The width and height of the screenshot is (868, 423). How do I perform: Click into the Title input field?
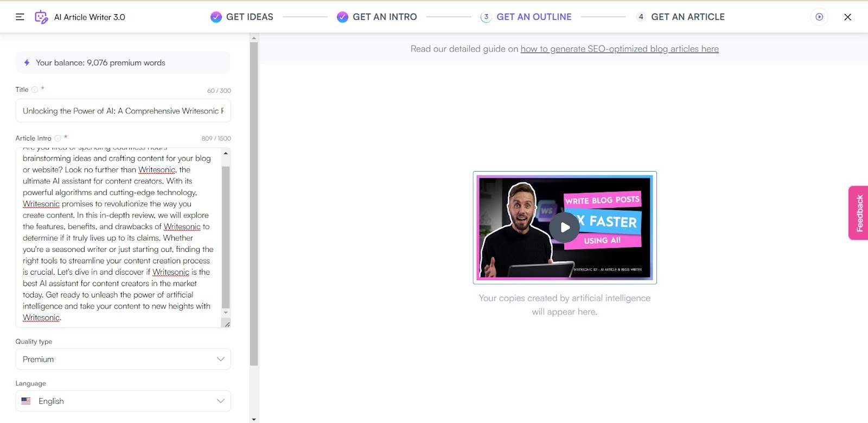point(123,111)
